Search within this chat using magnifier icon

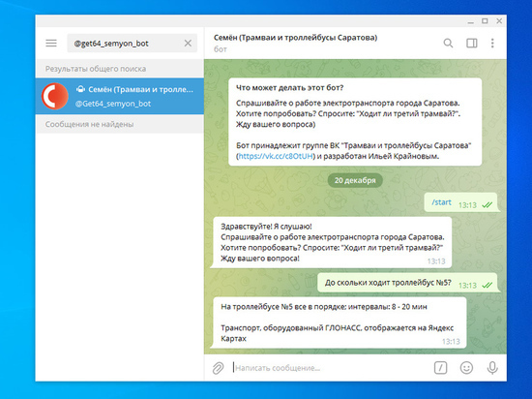(448, 44)
